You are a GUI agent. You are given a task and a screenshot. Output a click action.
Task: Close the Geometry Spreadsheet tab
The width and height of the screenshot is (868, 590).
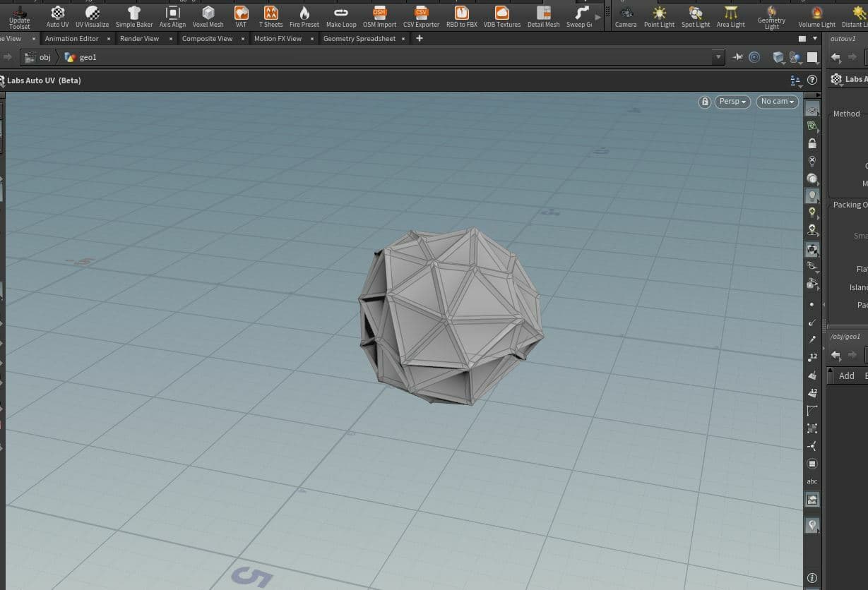[404, 39]
